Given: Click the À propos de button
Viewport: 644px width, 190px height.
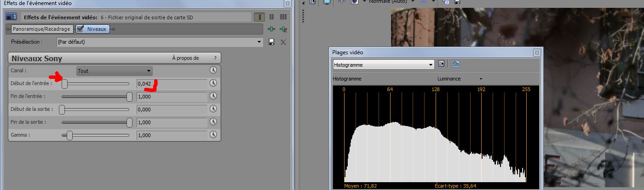Looking at the screenshot, I should pos(185,58).
